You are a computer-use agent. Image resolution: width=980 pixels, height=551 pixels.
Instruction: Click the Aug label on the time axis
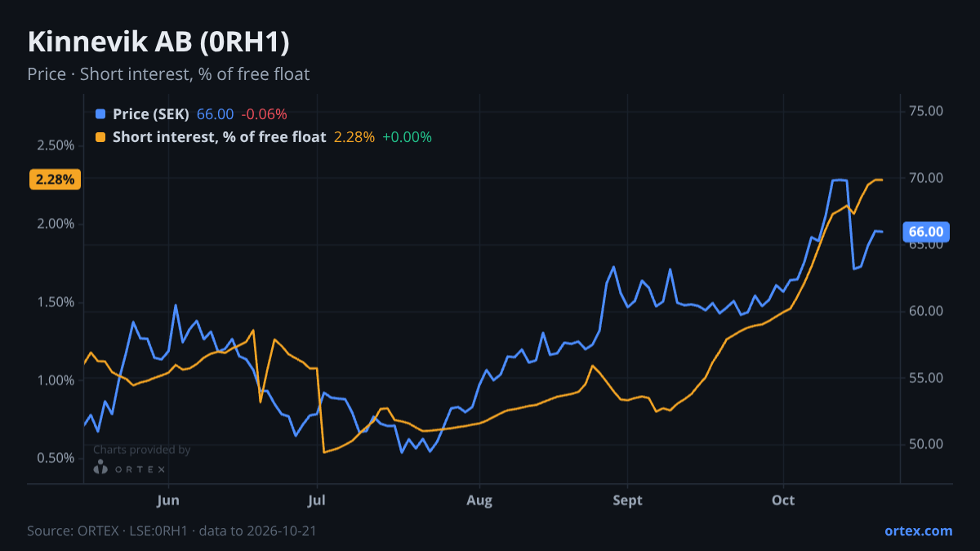tap(479, 500)
